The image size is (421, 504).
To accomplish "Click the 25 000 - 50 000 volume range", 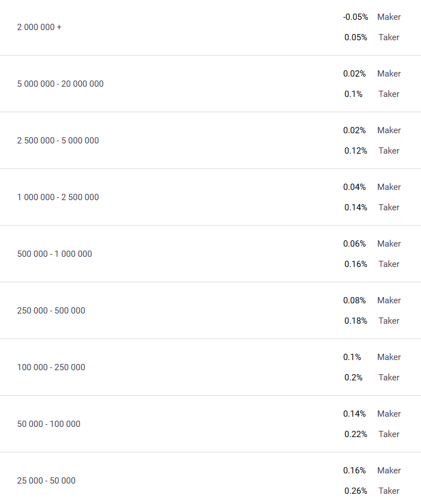I will point(46,481).
